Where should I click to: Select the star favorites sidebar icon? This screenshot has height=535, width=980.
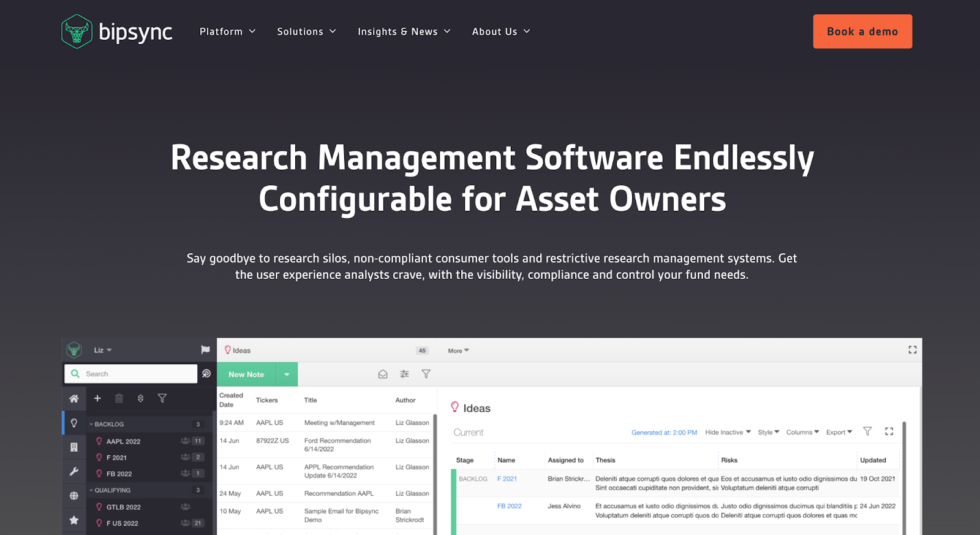[x=74, y=520]
